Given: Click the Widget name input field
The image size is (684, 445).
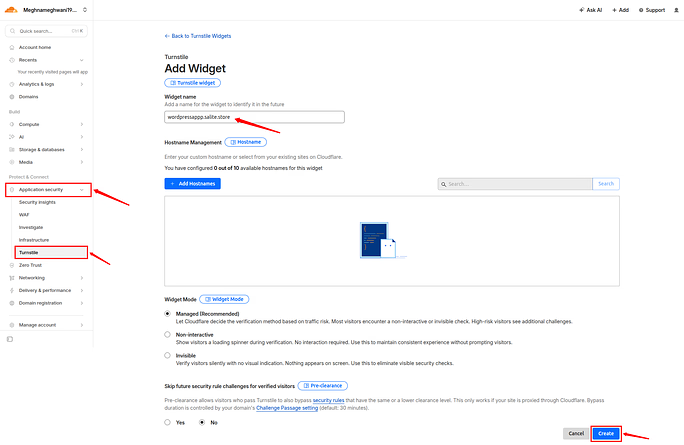Looking at the screenshot, I should tap(254, 117).
